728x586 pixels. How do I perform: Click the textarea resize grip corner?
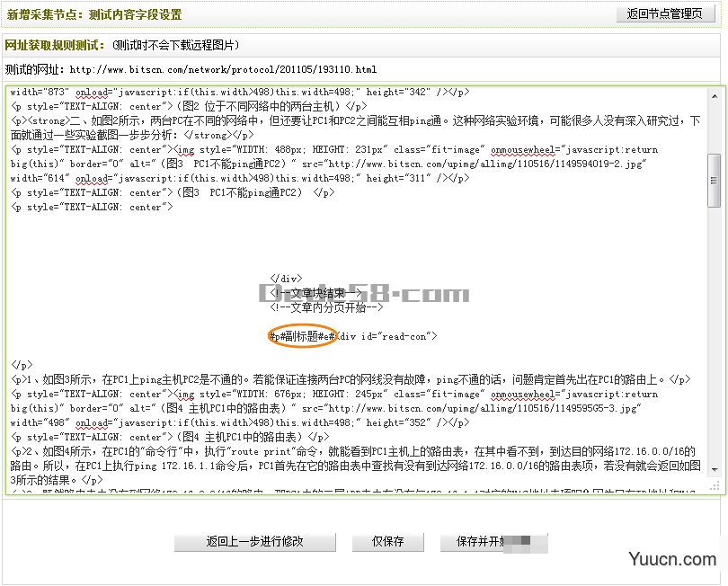coord(715,485)
